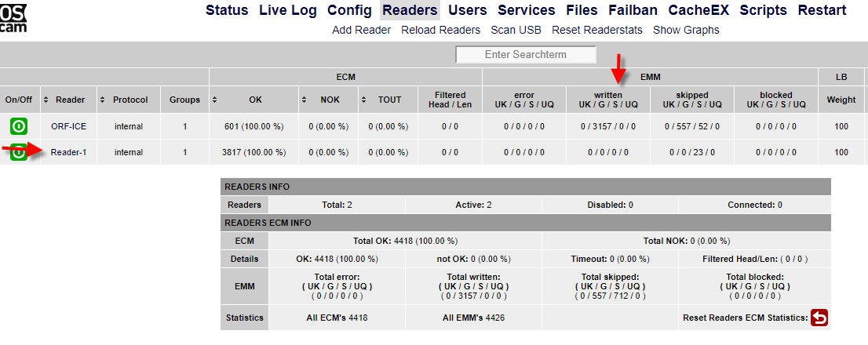Toggle the ORF-ICE reader on/off
This screenshot has height=345, width=868.
(x=18, y=126)
